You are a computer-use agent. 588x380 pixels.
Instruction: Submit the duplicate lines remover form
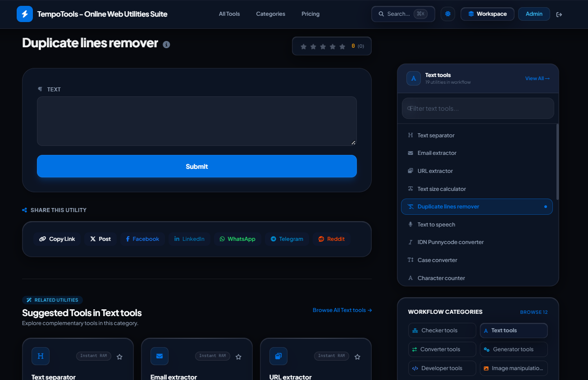(197, 167)
